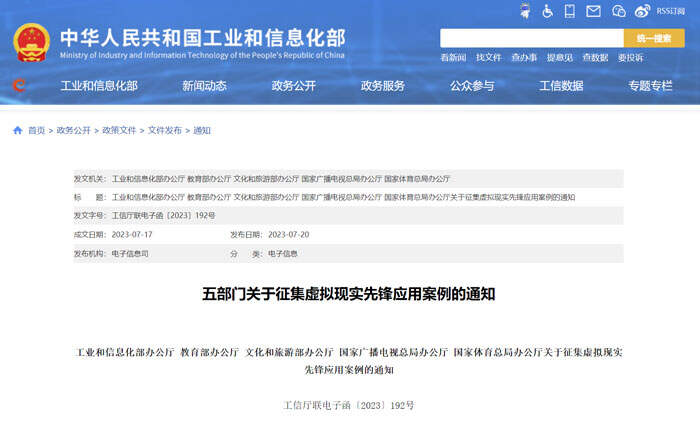Click the 要投诉 quick link
The image size is (700, 422).
coord(631,58)
